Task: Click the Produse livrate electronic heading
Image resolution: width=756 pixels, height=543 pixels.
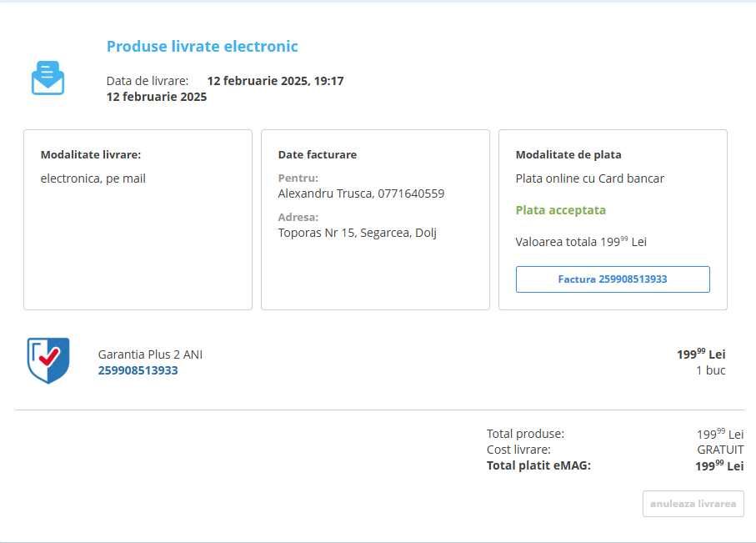Action: (202, 47)
